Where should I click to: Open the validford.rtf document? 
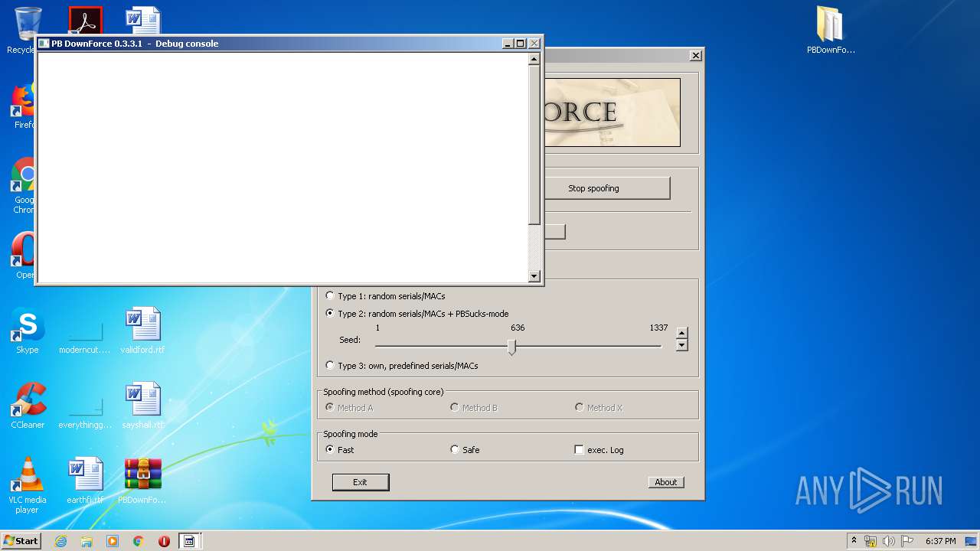[x=142, y=331]
